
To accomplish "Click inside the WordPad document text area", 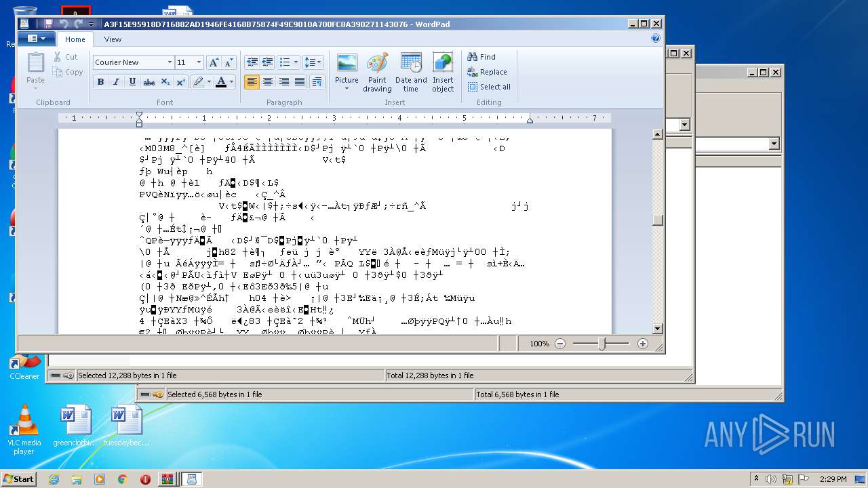I will tap(335, 230).
